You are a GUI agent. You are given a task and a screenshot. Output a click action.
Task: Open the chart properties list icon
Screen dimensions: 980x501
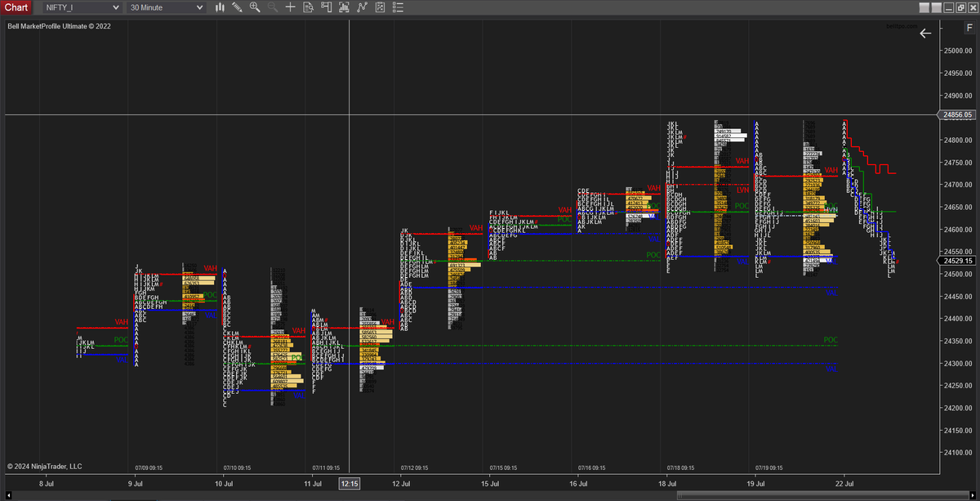pos(398,7)
